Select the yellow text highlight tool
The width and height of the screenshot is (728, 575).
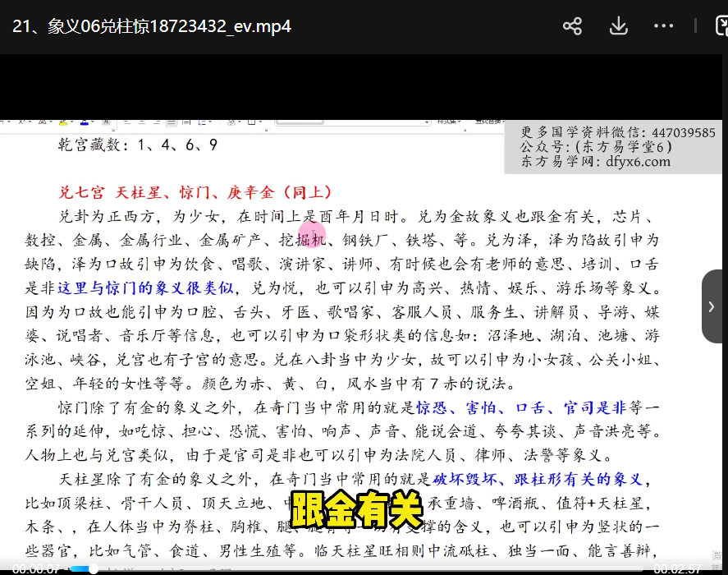64,122
